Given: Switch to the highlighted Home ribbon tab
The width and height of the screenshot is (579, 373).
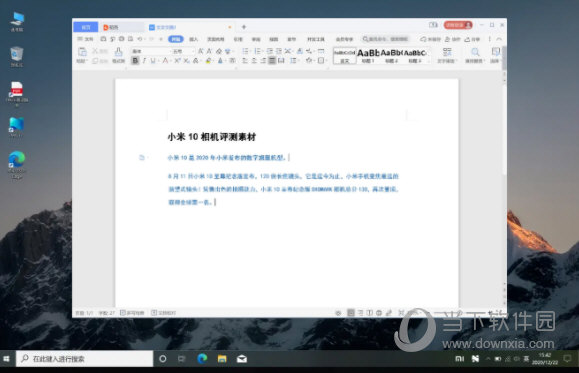Looking at the screenshot, I should click(x=176, y=39).
